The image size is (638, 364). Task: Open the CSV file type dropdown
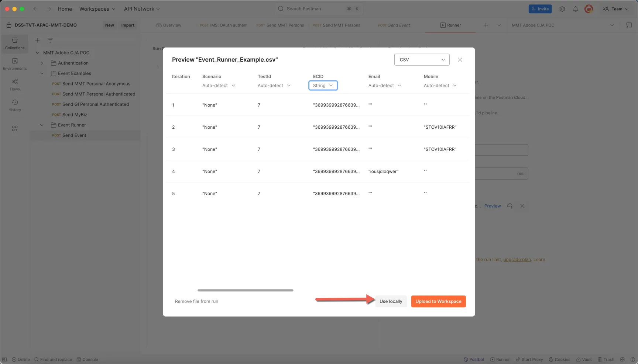point(422,60)
